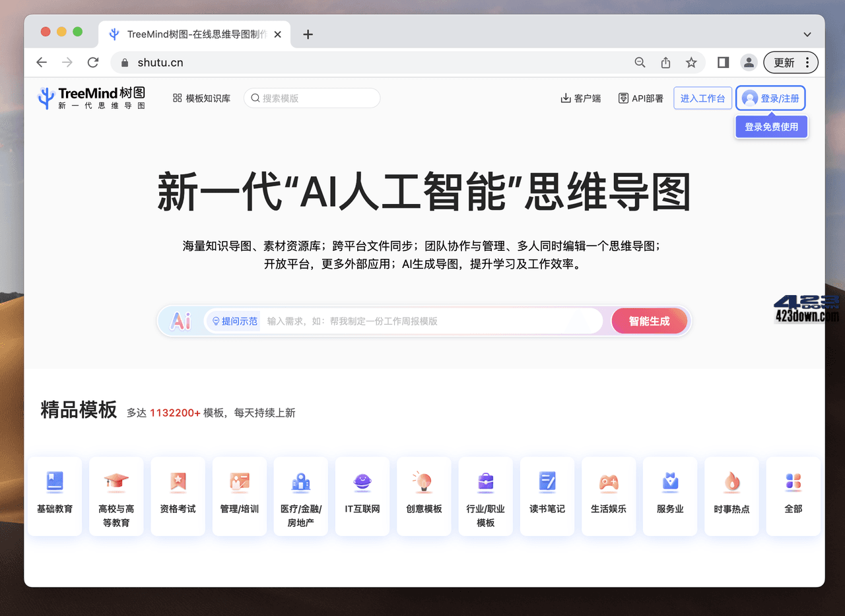This screenshot has height=616, width=845.
Task: Open Chrome's three-dot menu next to 更新
Action: [809, 62]
